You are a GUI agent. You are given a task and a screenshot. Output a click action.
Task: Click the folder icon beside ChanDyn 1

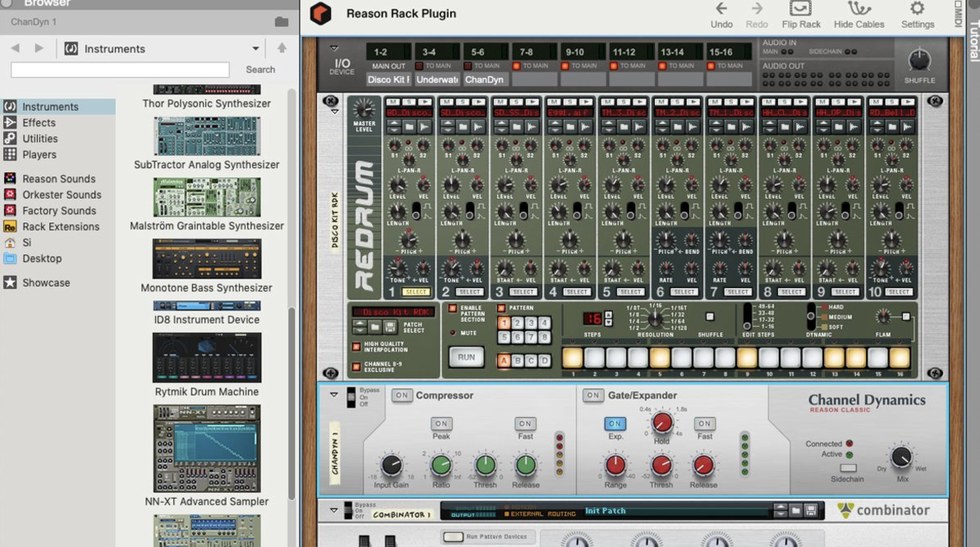[281, 22]
